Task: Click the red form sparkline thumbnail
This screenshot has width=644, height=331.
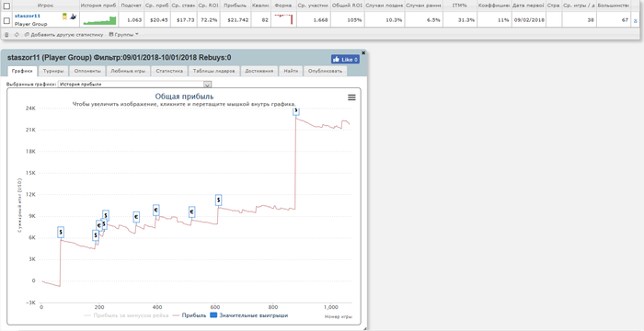Action: tap(283, 19)
